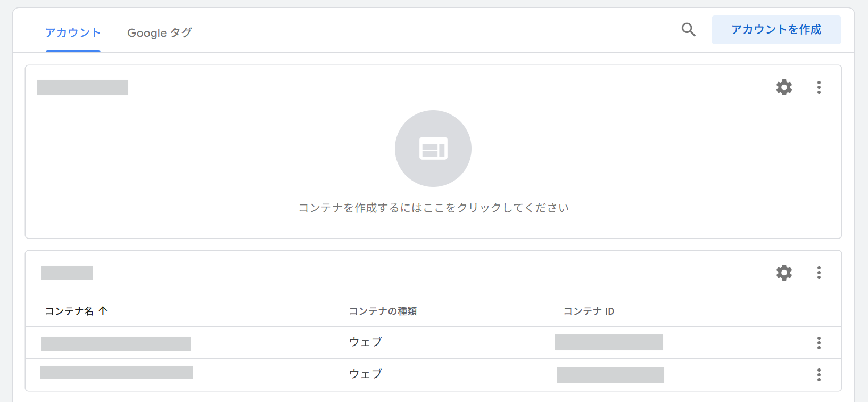The width and height of the screenshot is (868, 402).
Task: Open settings gear of account with containers
Action: [x=784, y=273]
